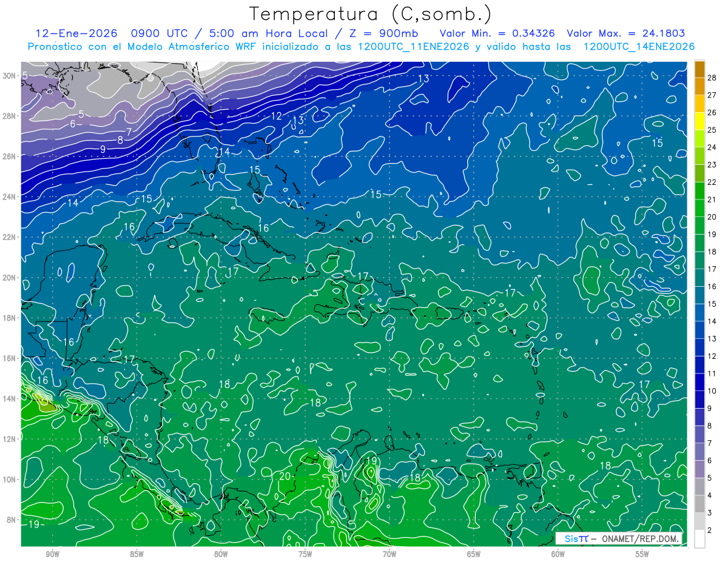
Task: Click contour label '7' in the northwest gradient
Action: point(129,132)
